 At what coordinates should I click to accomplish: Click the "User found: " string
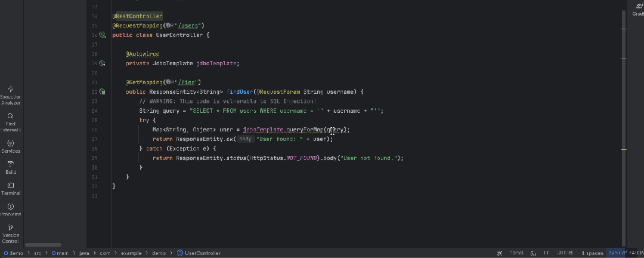pyautogui.click(x=280, y=139)
